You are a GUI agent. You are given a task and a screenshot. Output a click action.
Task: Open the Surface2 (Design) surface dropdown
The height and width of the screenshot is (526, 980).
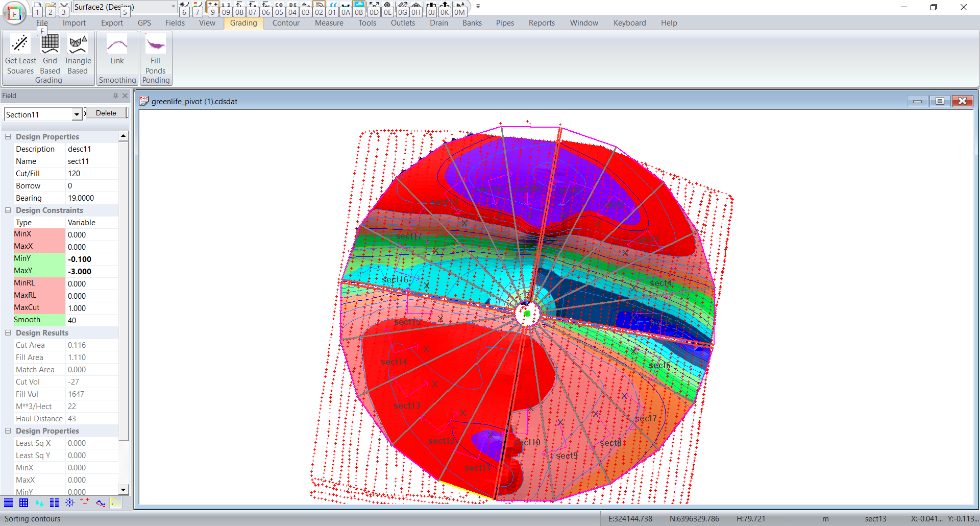(173, 7)
